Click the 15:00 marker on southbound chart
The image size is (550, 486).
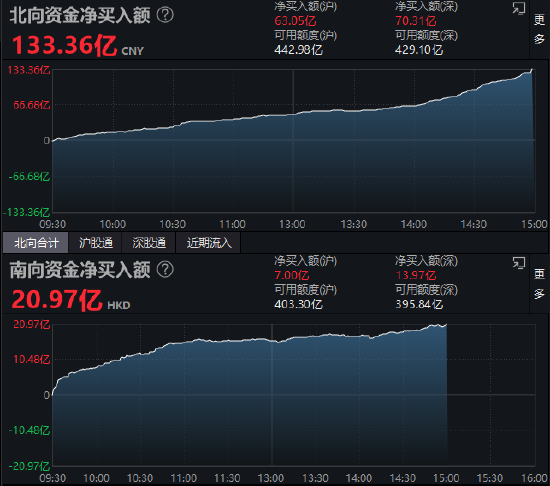pos(446,478)
